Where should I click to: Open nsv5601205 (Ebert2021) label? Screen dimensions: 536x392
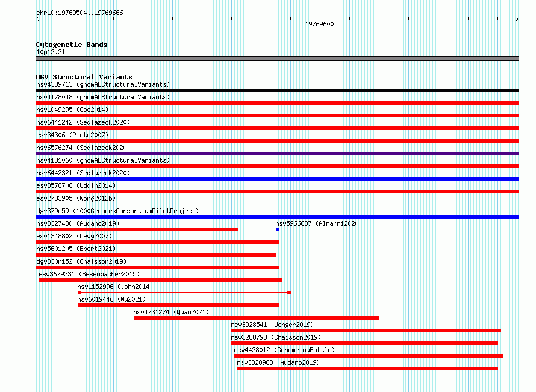(76, 249)
